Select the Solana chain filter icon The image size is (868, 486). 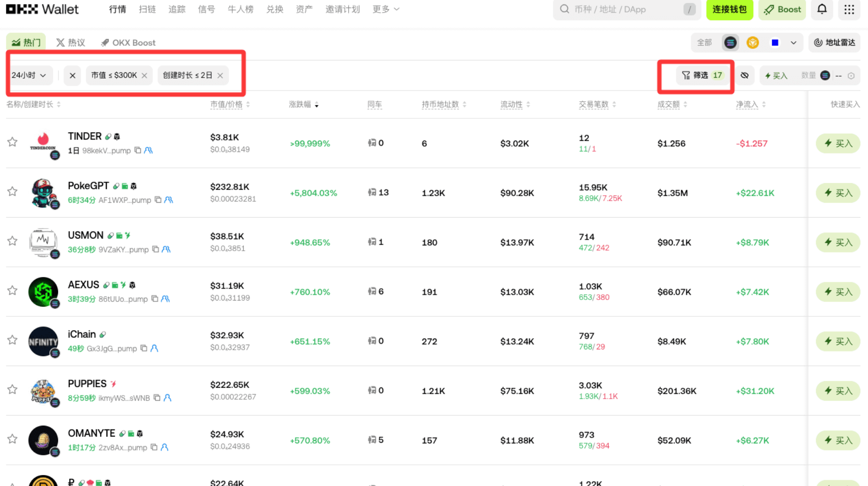pos(730,43)
